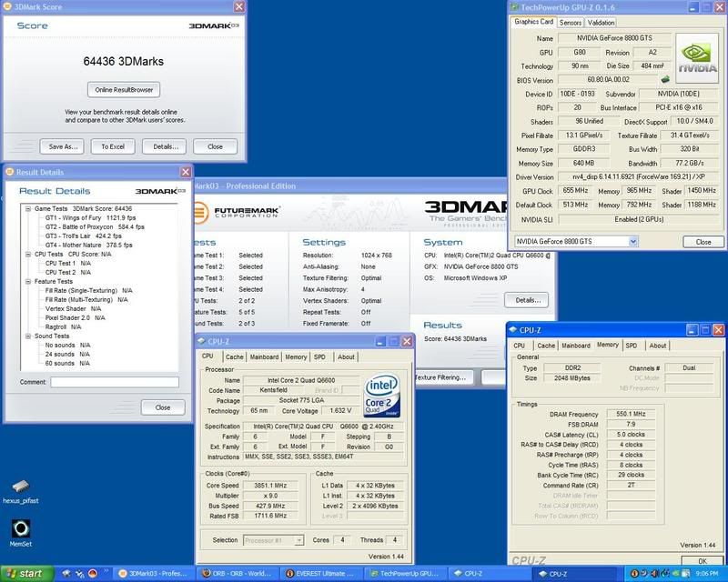Click the To Excel button
This screenshot has width=728, height=582.
[x=113, y=146]
